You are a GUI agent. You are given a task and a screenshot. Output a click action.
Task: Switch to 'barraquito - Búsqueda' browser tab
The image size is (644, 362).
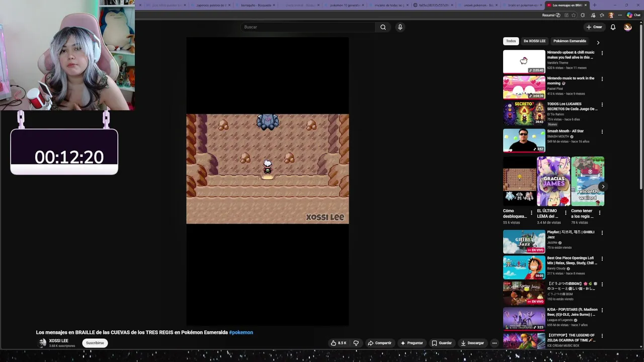pos(256,5)
